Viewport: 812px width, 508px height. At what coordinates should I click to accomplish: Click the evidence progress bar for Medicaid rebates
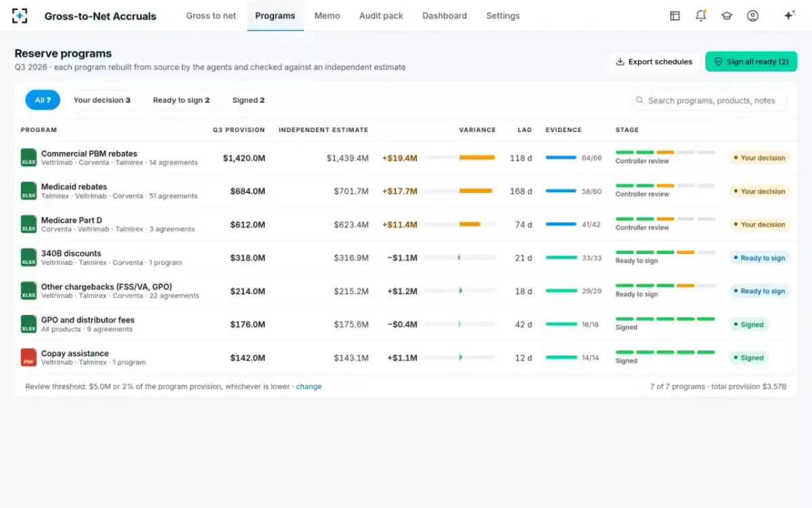click(561, 191)
